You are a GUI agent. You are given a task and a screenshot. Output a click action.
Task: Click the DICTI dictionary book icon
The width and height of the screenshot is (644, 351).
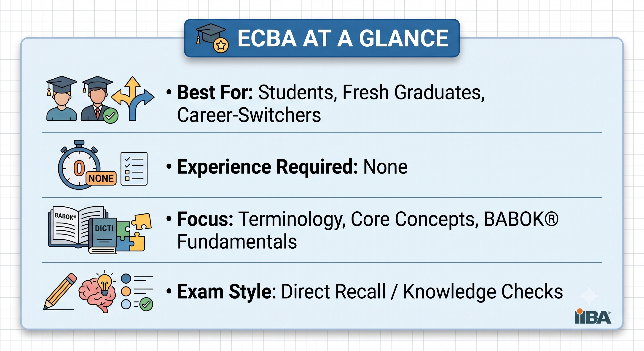[103, 236]
